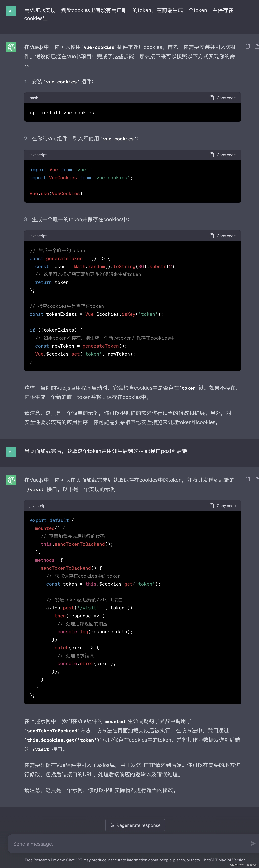
Task: Click the 'console.log(response.data);' code line
Action: [x=95, y=631]
